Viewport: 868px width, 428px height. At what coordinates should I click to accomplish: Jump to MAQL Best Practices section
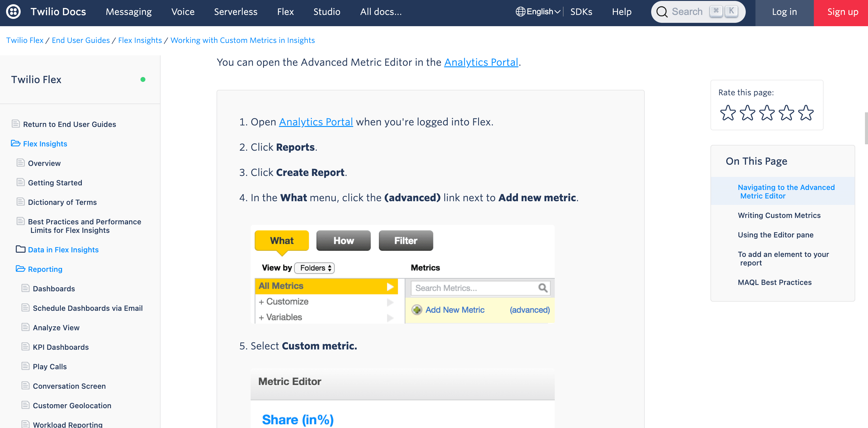click(775, 282)
